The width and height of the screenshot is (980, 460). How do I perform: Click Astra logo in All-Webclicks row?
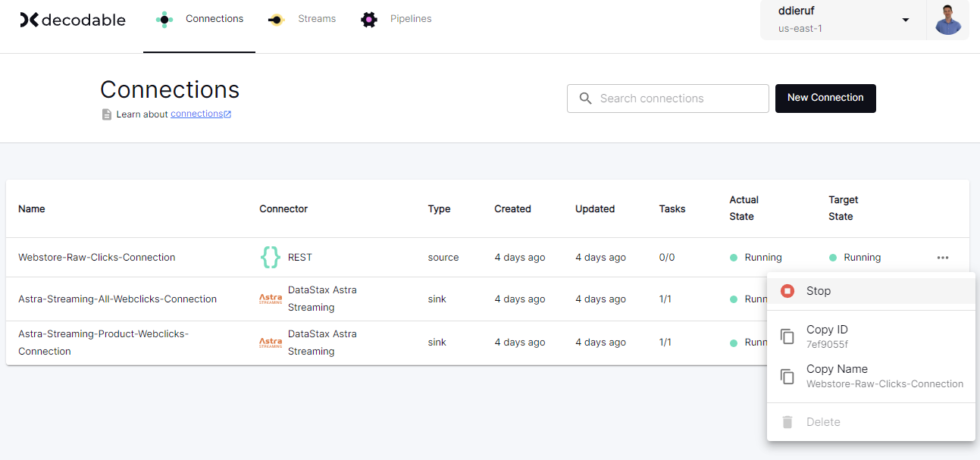[x=270, y=299]
